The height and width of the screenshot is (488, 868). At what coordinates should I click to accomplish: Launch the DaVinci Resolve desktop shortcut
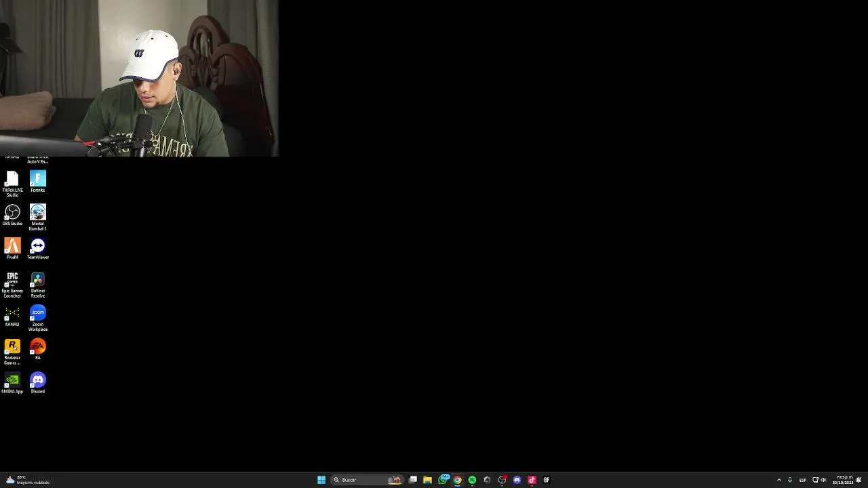[x=38, y=285]
